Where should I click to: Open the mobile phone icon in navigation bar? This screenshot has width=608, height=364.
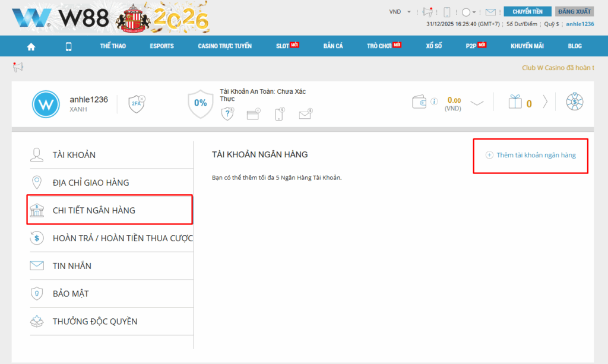68,46
